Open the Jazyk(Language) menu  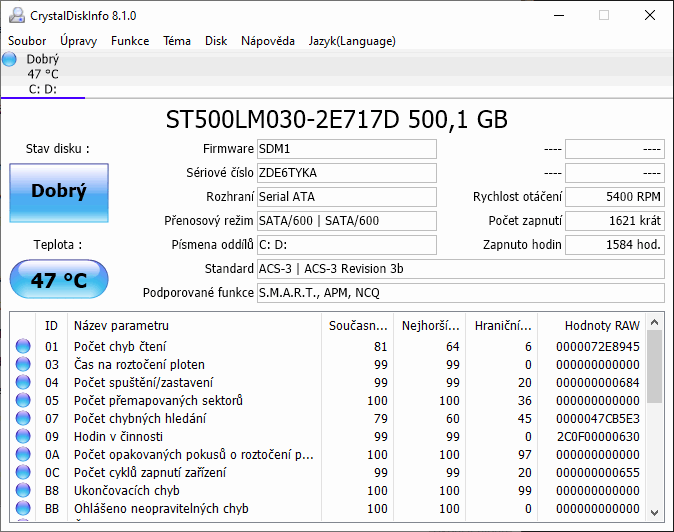[352, 41]
